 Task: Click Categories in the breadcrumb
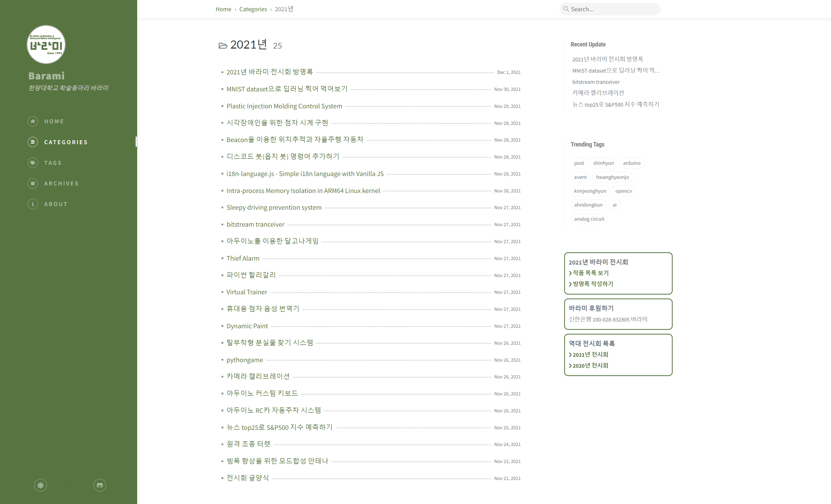pyautogui.click(x=253, y=9)
